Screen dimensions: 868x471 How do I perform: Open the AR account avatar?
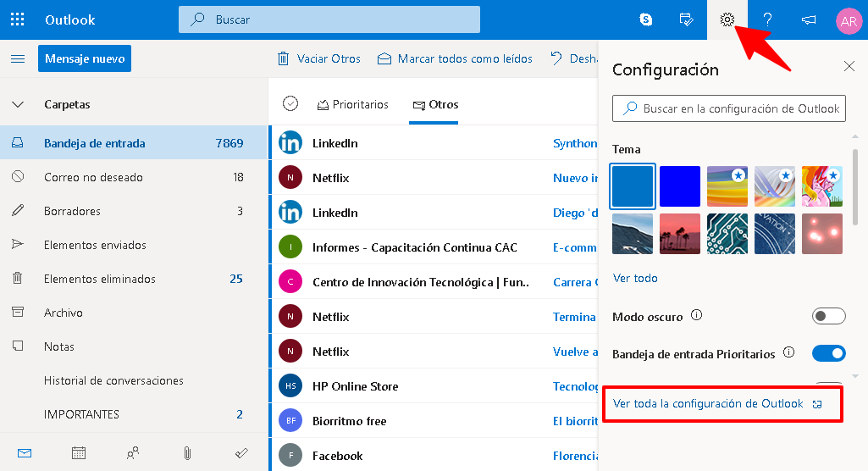pyautogui.click(x=849, y=21)
